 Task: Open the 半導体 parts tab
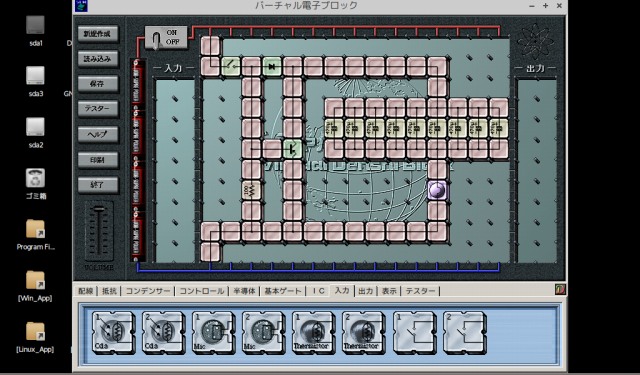(244, 291)
